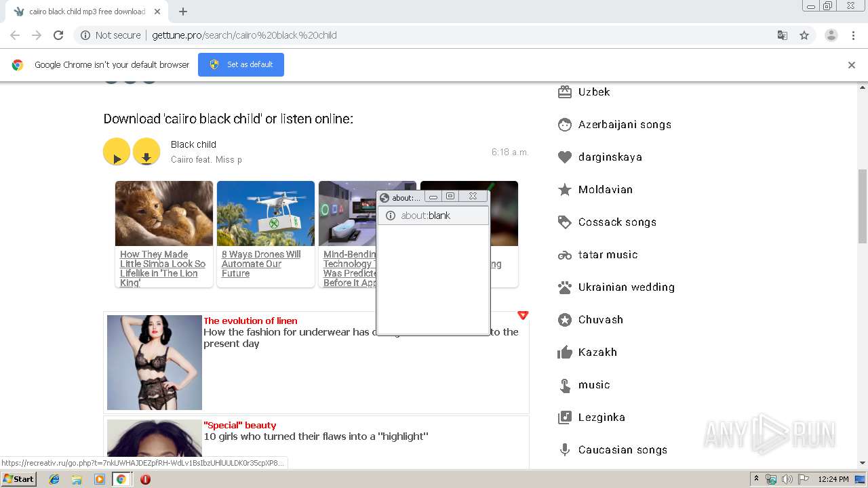
Task: Click the cake icon beside Uzbek
Action: coord(565,92)
